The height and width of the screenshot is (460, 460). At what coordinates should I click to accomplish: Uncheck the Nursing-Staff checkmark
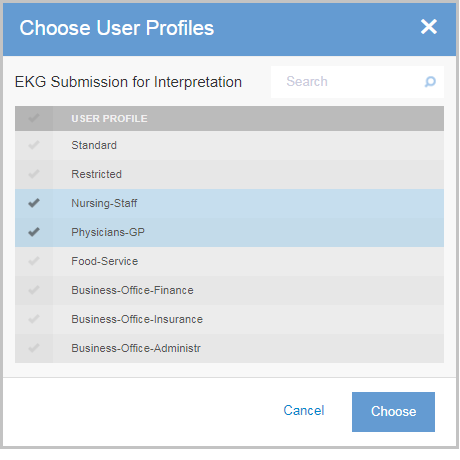click(34, 203)
